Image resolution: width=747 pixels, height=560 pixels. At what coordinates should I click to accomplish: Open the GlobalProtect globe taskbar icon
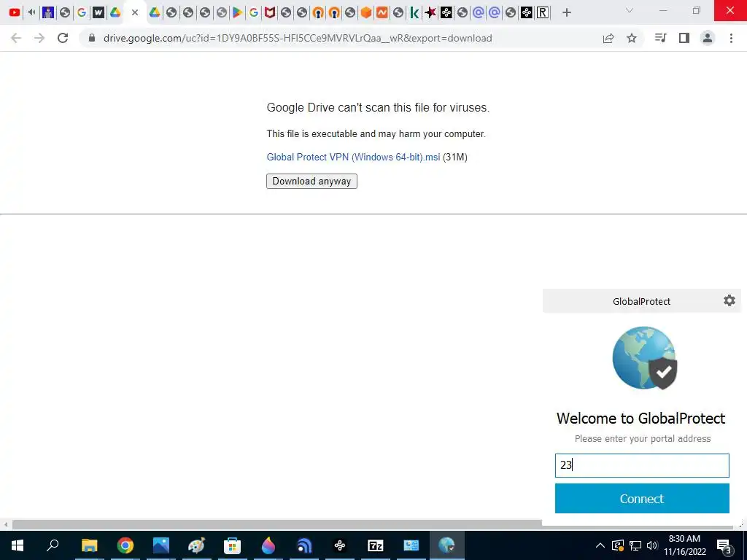point(447,545)
